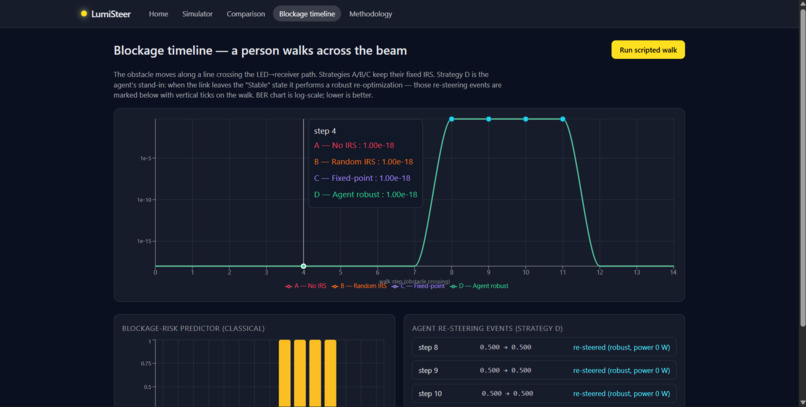Go to the Simulator tab
806x407 pixels.
tap(197, 14)
